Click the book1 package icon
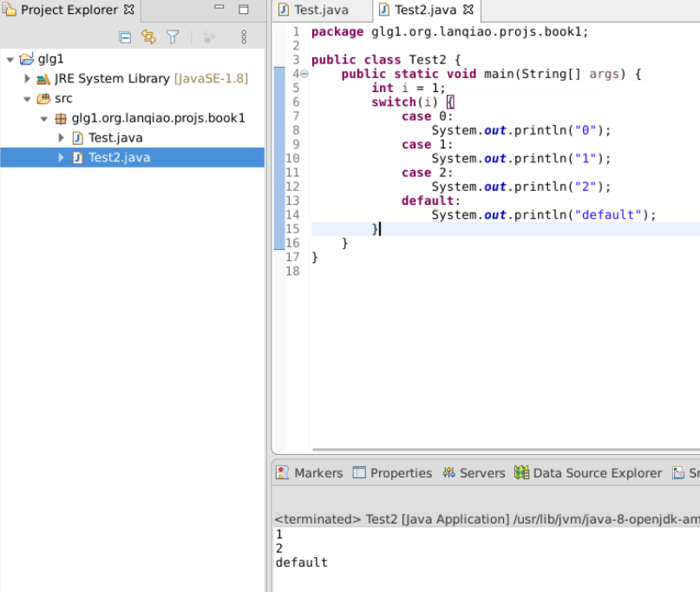This screenshot has width=700, height=592. pyautogui.click(x=61, y=118)
